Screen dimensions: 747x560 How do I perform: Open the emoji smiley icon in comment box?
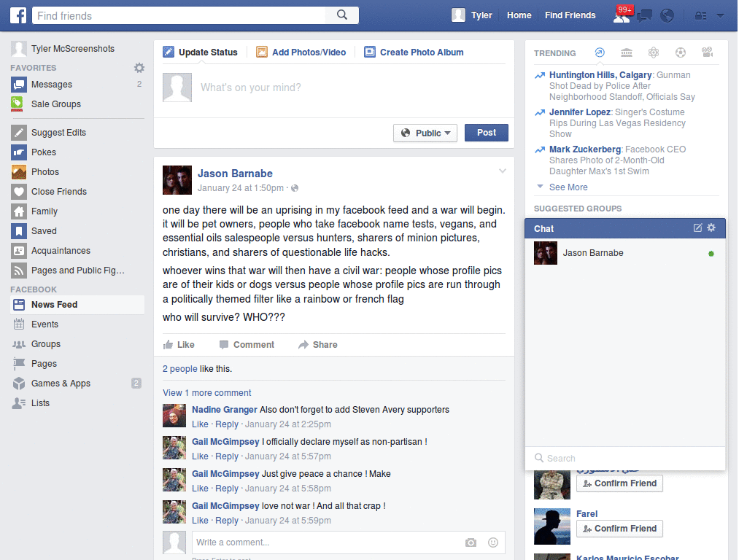click(493, 542)
